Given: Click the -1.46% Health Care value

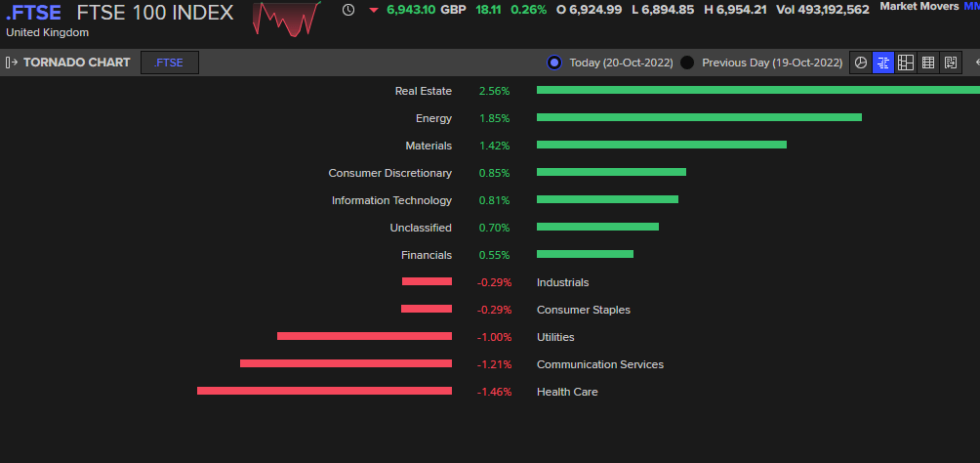Looking at the screenshot, I should click(494, 392).
